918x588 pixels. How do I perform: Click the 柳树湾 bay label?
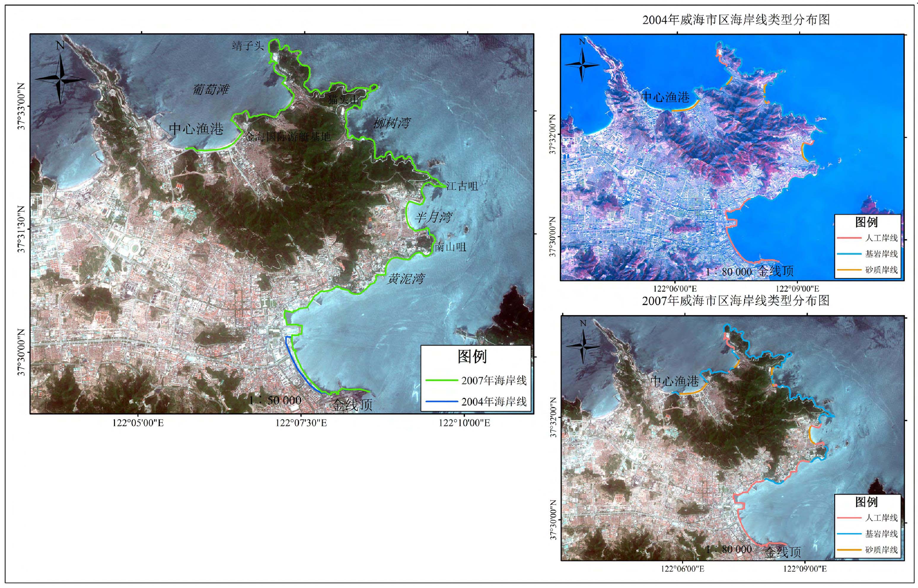392,122
